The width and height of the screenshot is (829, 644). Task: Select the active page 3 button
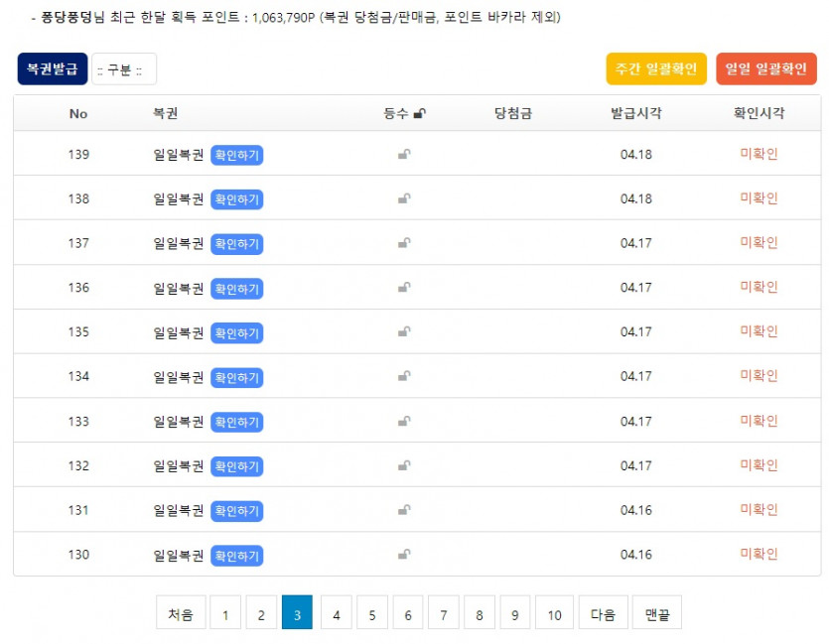point(297,612)
